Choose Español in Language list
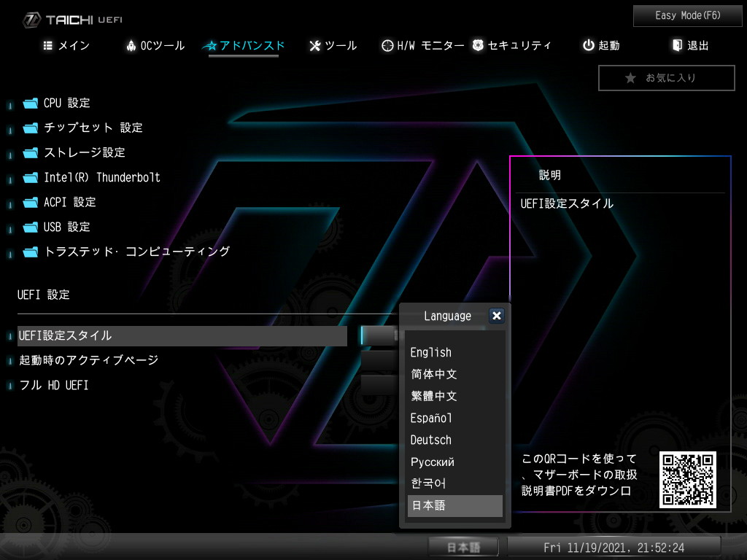The image size is (747, 560). pyautogui.click(x=455, y=418)
